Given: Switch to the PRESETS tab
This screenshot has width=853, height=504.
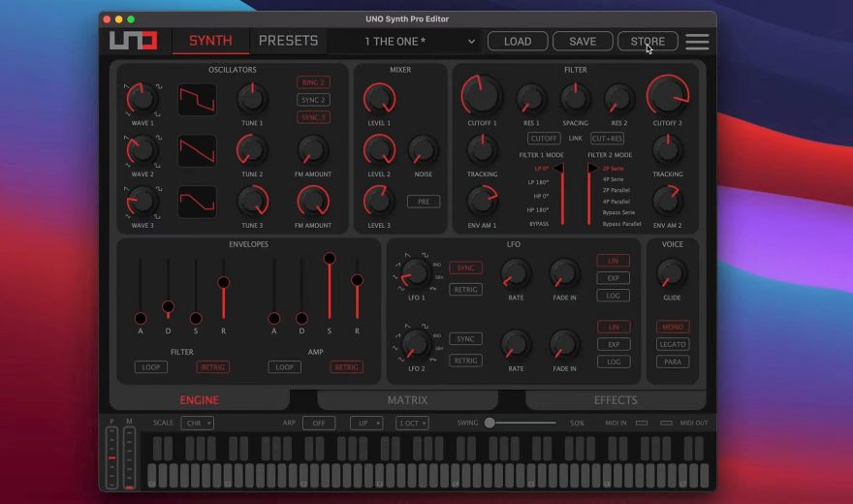Looking at the screenshot, I should tap(288, 41).
